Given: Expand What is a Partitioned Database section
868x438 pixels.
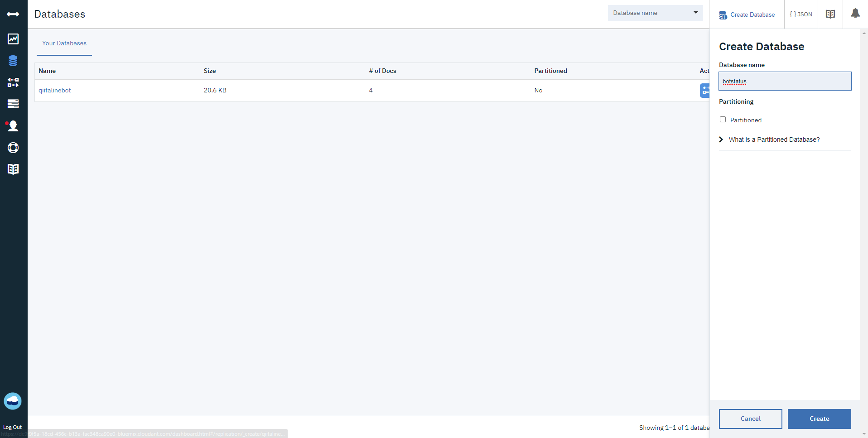Looking at the screenshot, I should pyautogui.click(x=769, y=140).
